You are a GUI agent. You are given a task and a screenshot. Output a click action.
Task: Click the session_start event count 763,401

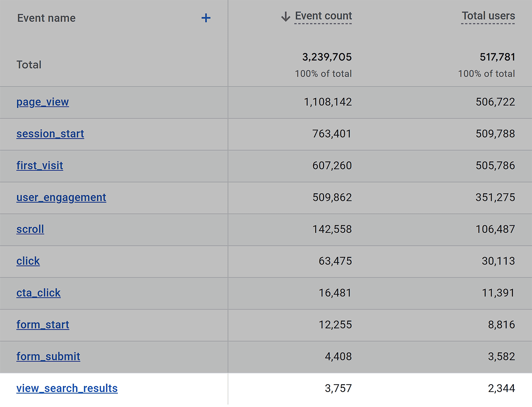click(332, 134)
